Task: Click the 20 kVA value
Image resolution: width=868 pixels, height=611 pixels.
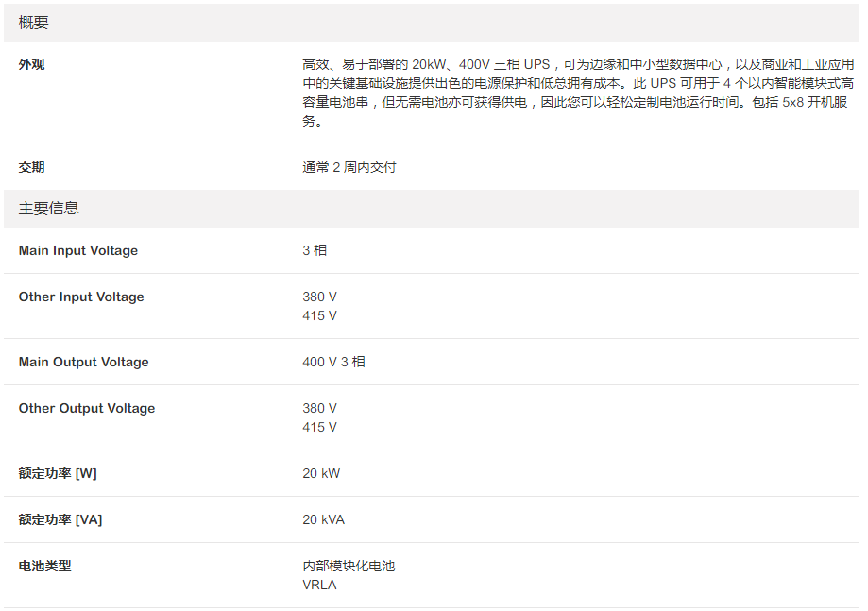Action: point(324,519)
